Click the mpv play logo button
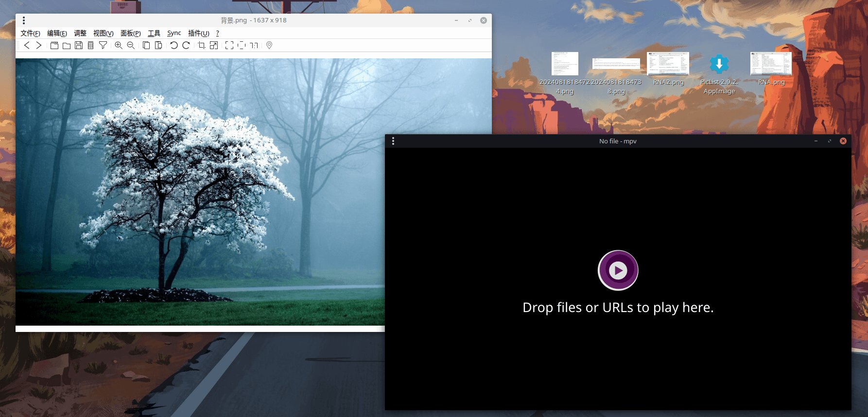The image size is (868, 417). (618, 270)
